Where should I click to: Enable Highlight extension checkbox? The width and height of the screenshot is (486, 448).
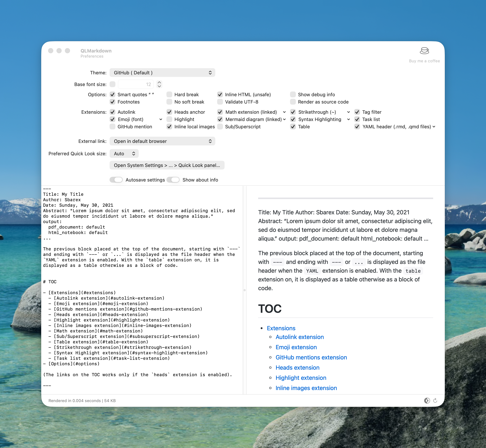pyautogui.click(x=169, y=119)
